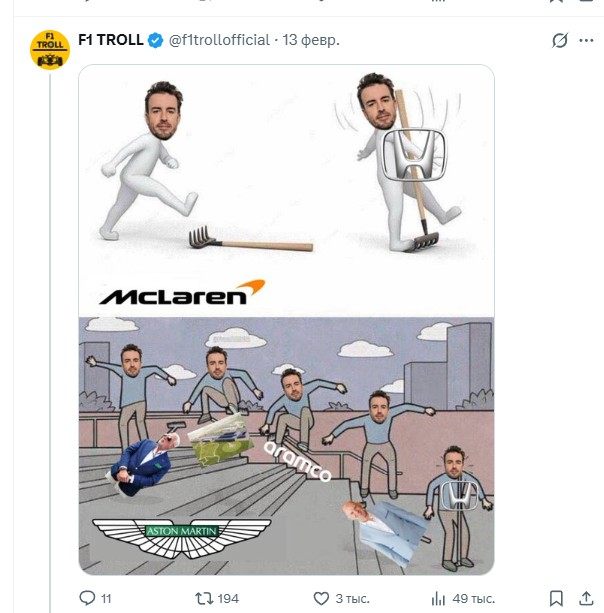
Task: Click the 3 тыс. likes count
Action: 352,598
